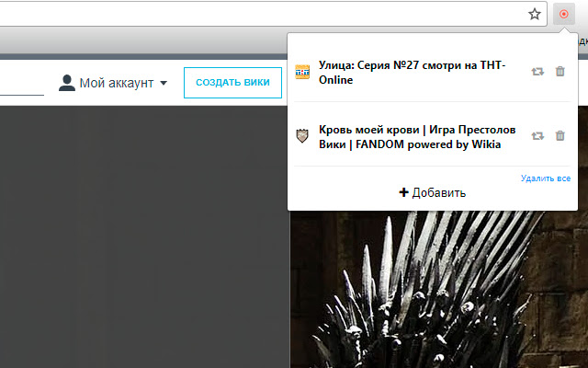Click the Iron Throne image
588x368 pixels.
[x=439, y=289]
